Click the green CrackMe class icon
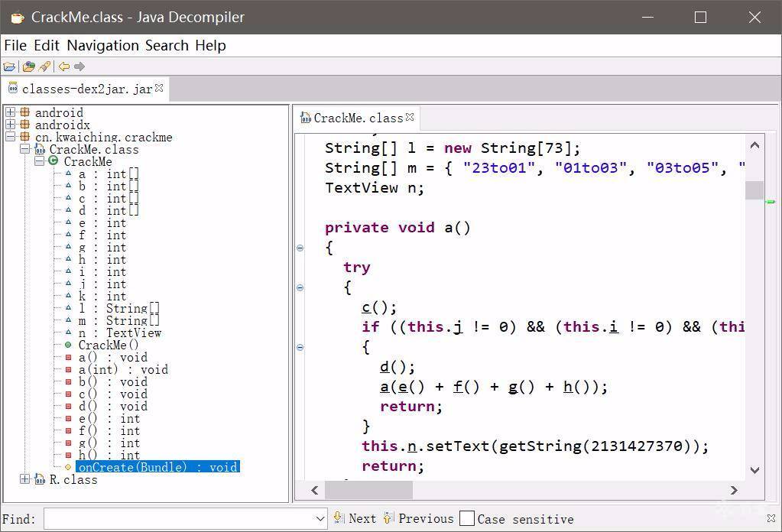Image resolution: width=782 pixels, height=532 pixels. (x=54, y=161)
